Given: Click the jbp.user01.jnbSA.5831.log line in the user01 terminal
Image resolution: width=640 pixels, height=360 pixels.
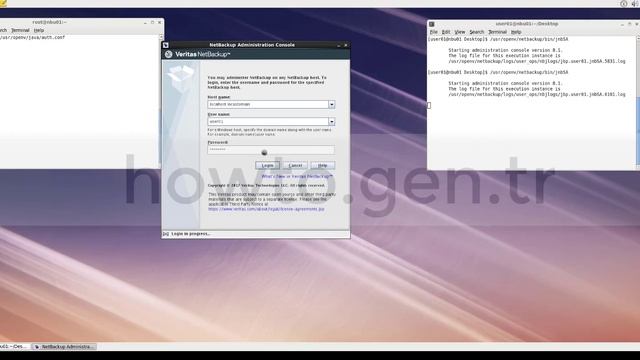Looking at the screenshot, I should [537, 61].
